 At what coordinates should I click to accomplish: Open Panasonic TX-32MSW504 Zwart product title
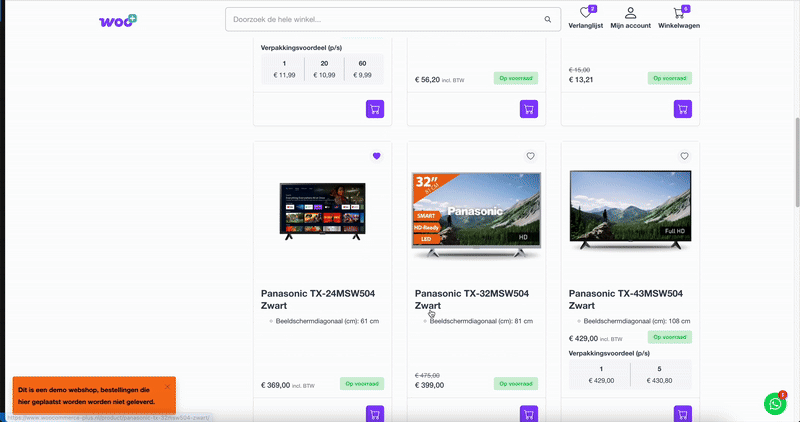(x=471, y=300)
